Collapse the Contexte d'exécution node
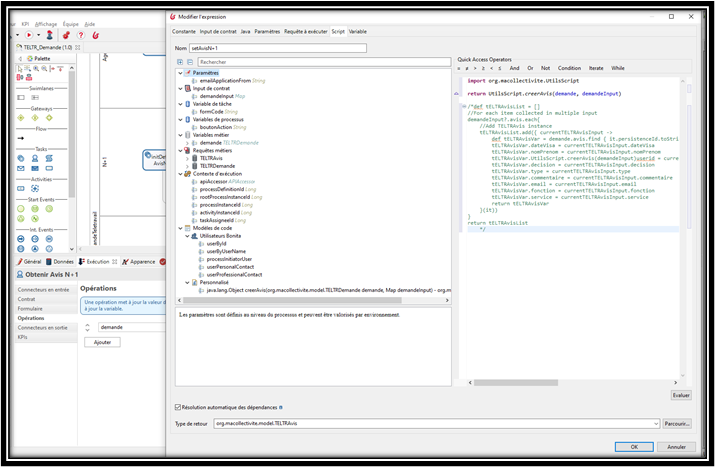Screen dimensions: 715x467 (x=181, y=174)
